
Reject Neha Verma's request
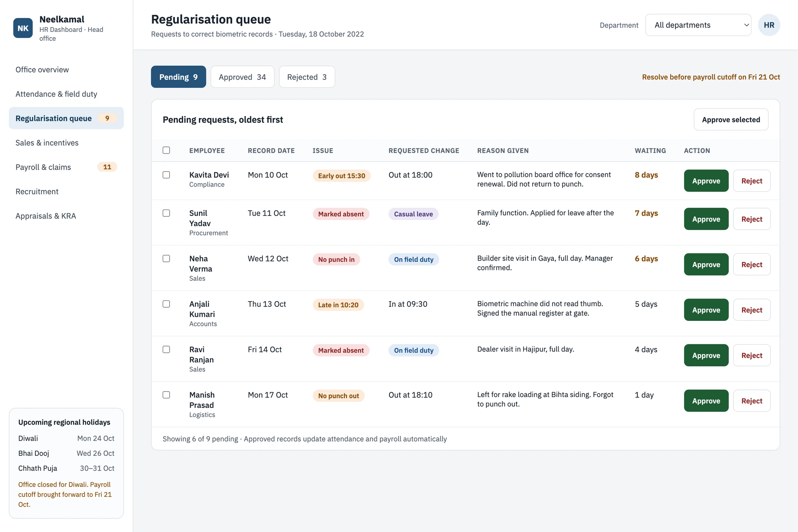[752, 265]
